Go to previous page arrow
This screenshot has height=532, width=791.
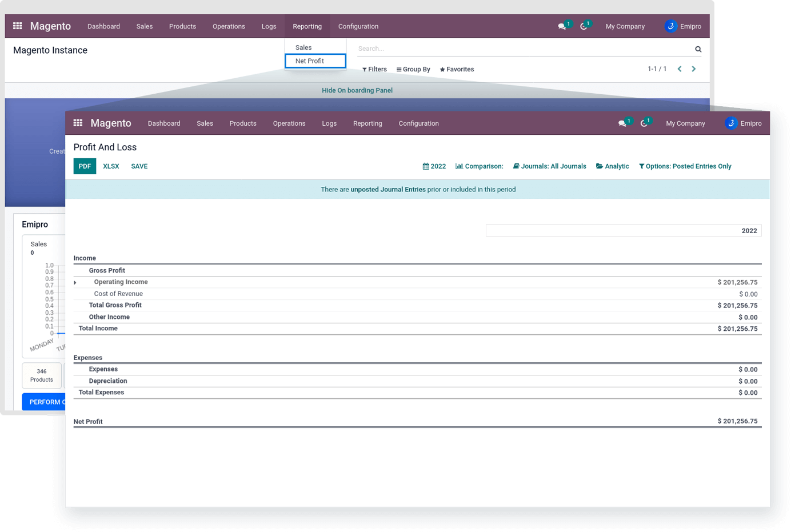click(680, 69)
